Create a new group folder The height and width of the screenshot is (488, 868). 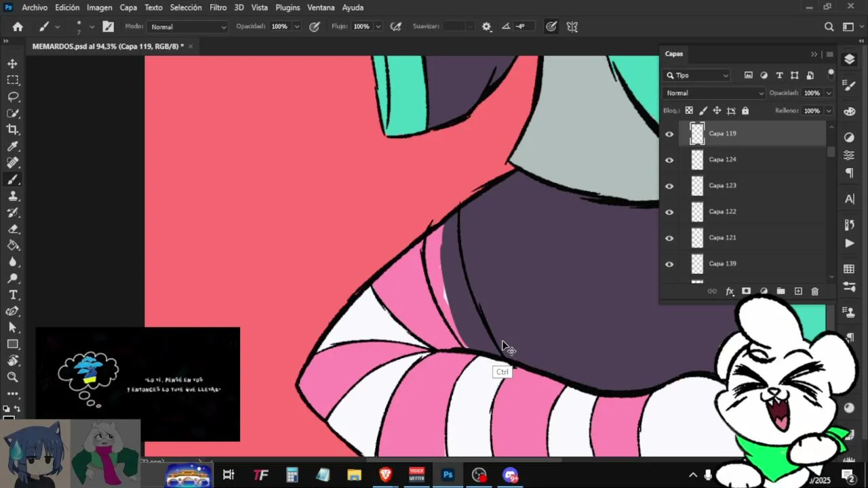coord(781,291)
